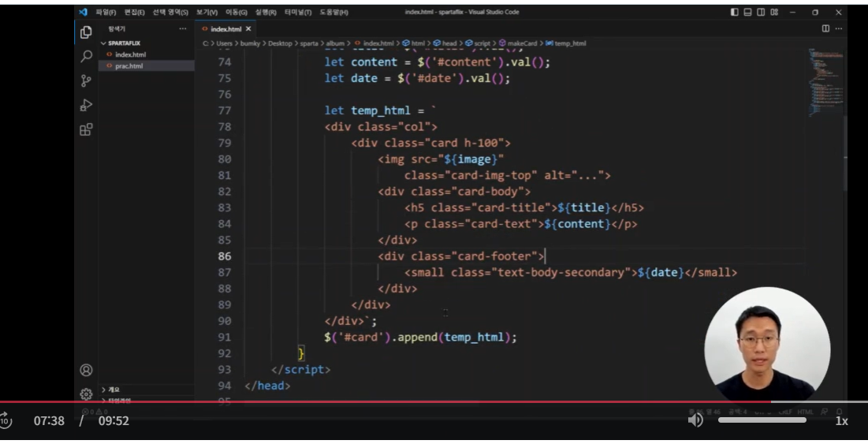Image resolution: width=868 pixels, height=444 pixels.
Task: Click Desktop in the breadcrumb path
Action: tap(280, 43)
